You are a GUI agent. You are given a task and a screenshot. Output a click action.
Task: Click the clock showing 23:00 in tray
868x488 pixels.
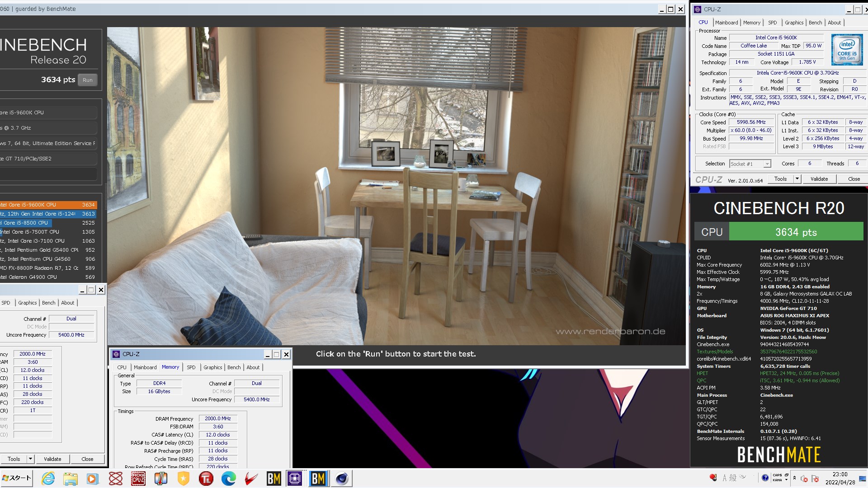[x=840, y=474]
